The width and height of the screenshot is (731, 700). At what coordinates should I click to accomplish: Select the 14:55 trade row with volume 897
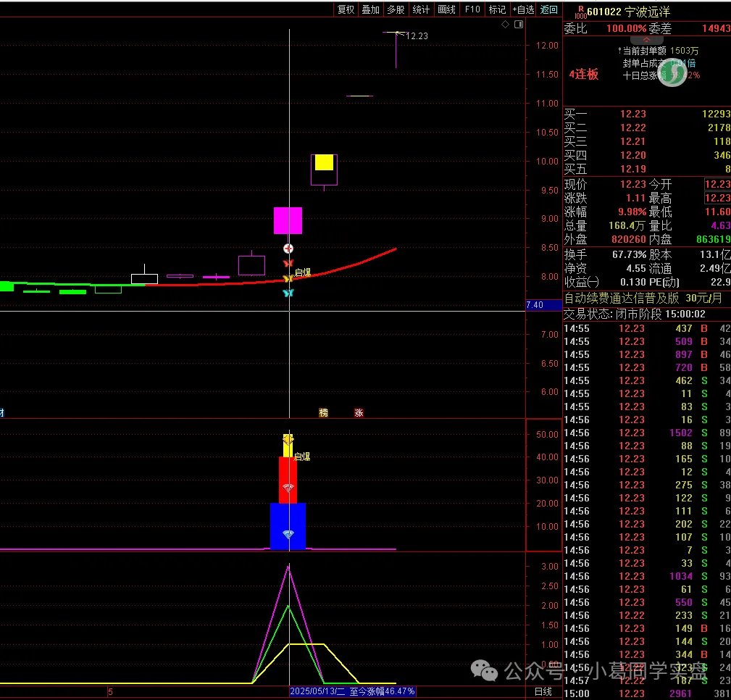pos(647,354)
